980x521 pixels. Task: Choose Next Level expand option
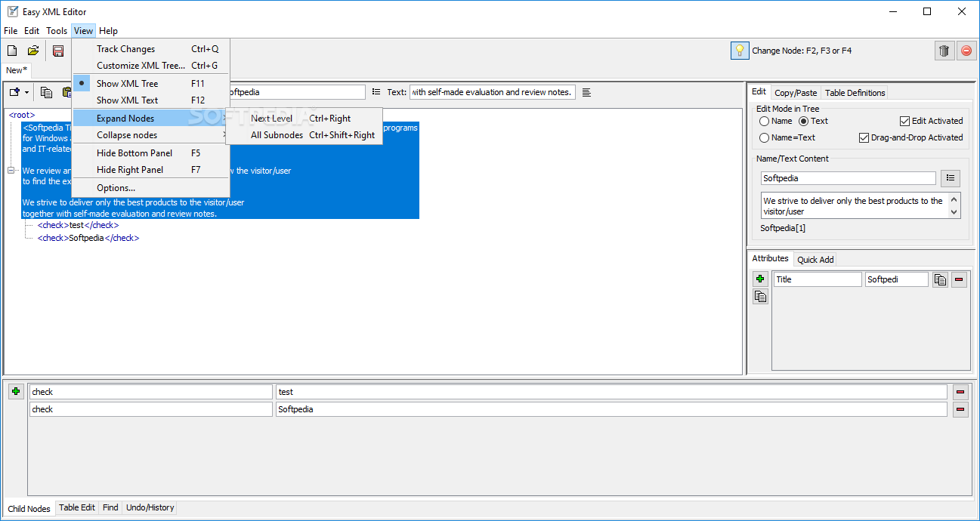305,119
